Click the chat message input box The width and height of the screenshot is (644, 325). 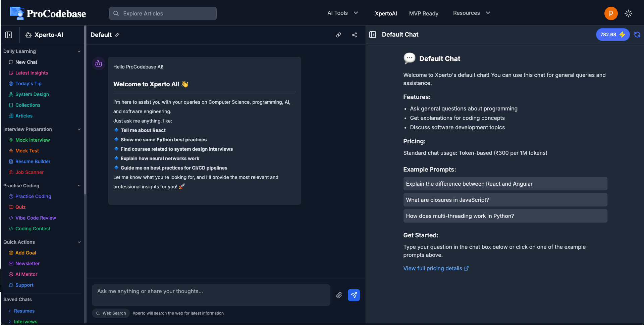[x=211, y=295]
